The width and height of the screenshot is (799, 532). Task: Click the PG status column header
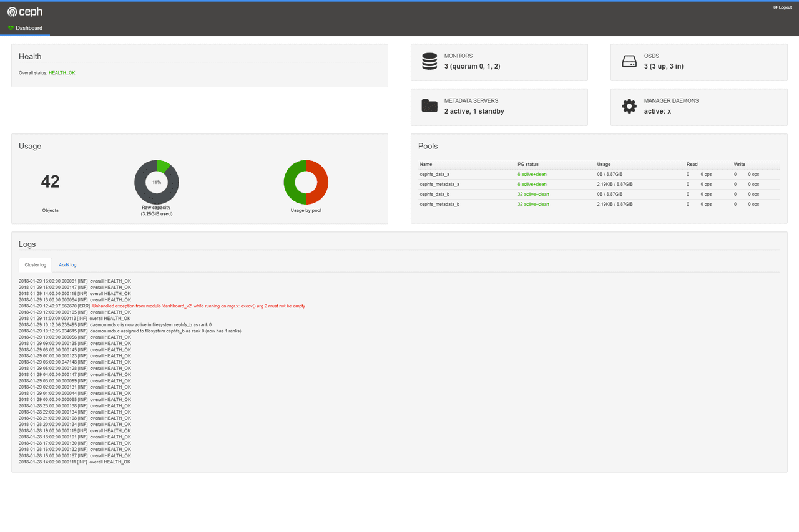pyautogui.click(x=527, y=164)
